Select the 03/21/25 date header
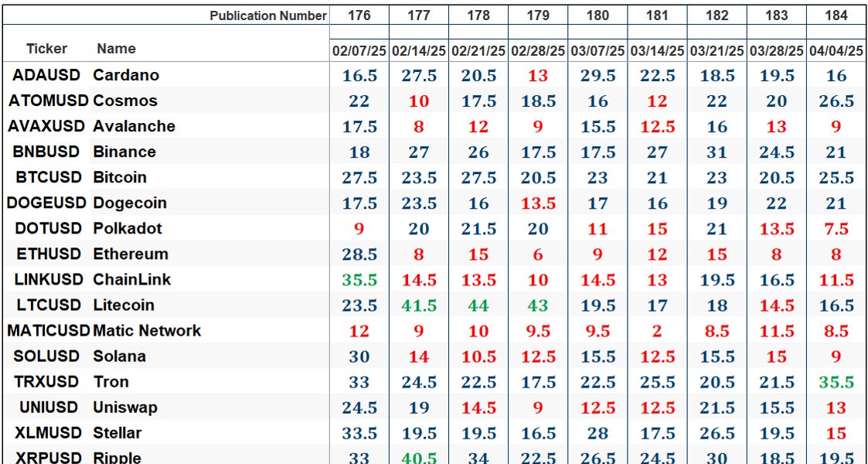Image resolution: width=868 pixels, height=464 pixels. pyautogui.click(x=717, y=51)
